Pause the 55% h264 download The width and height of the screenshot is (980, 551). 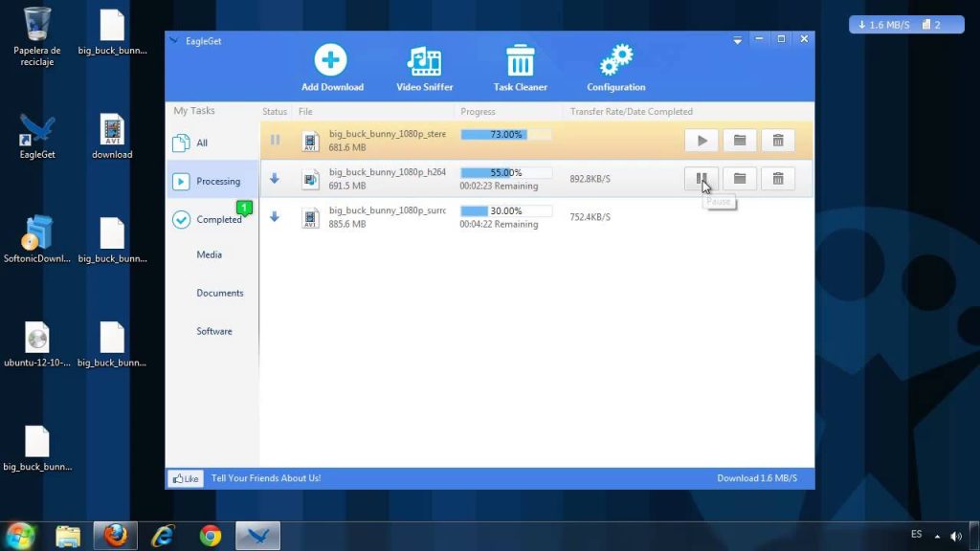point(702,178)
